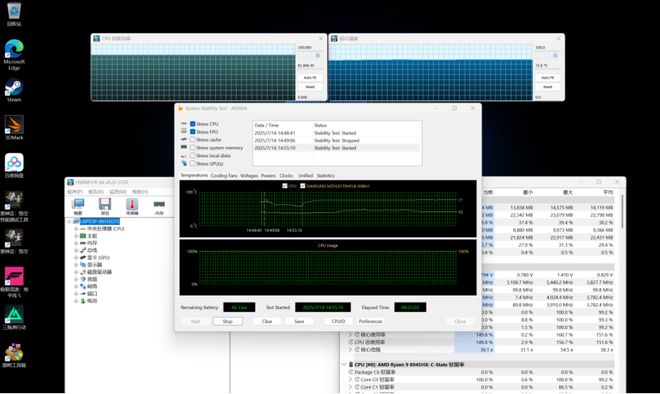
Task: Toggle Stress GPU(s) checkbox
Action: (x=193, y=163)
